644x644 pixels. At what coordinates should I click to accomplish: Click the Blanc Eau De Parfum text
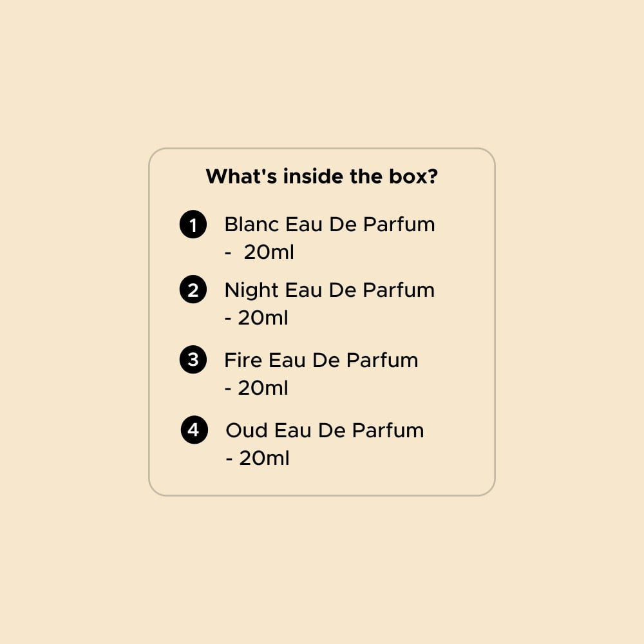(329, 224)
